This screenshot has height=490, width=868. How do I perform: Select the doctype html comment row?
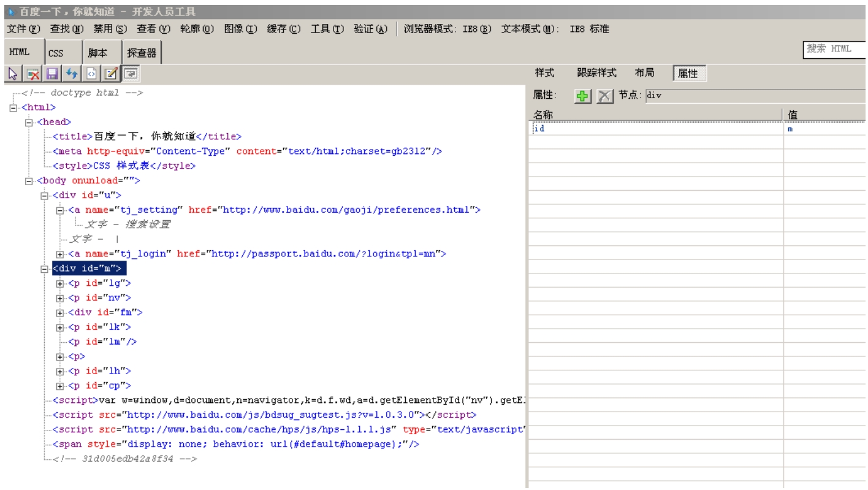pyautogui.click(x=81, y=93)
